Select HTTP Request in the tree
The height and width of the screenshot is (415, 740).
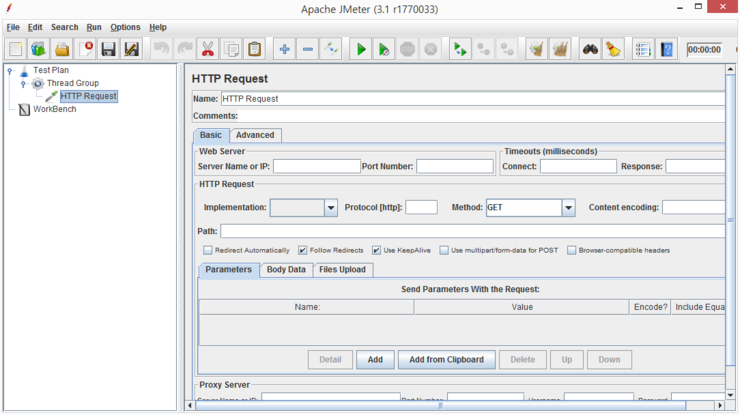[x=89, y=96]
